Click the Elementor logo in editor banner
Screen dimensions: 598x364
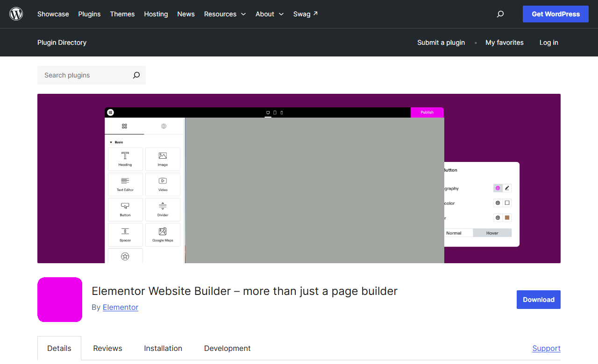click(110, 112)
